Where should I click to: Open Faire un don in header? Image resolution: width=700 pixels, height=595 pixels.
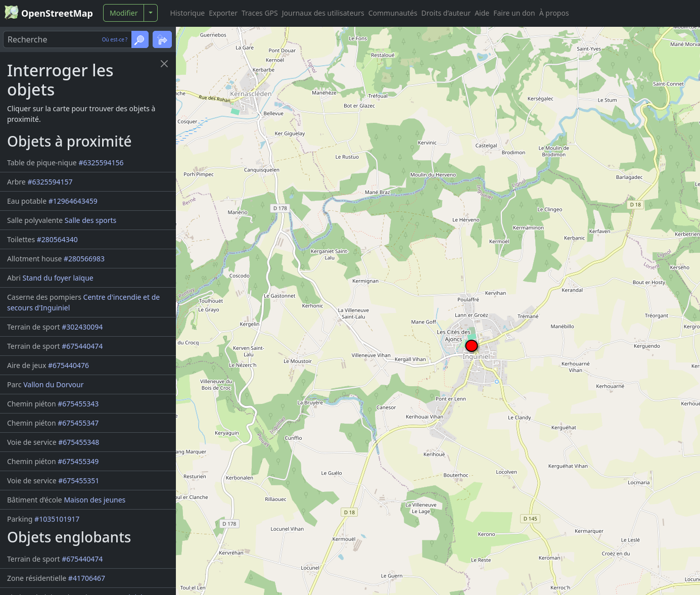[514, 13]
